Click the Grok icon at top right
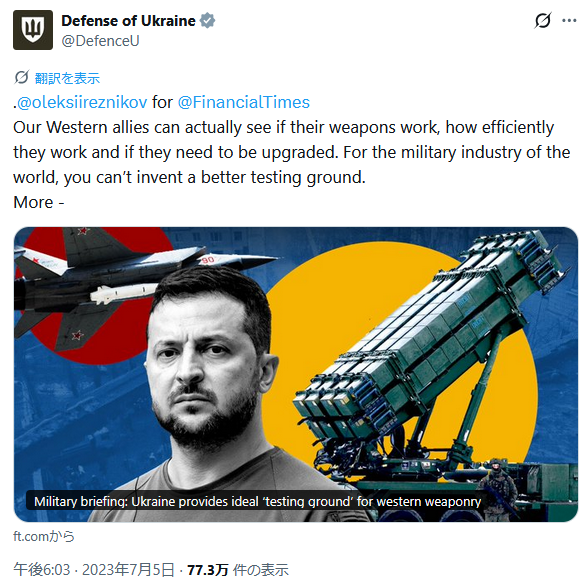 click(542, 21)
